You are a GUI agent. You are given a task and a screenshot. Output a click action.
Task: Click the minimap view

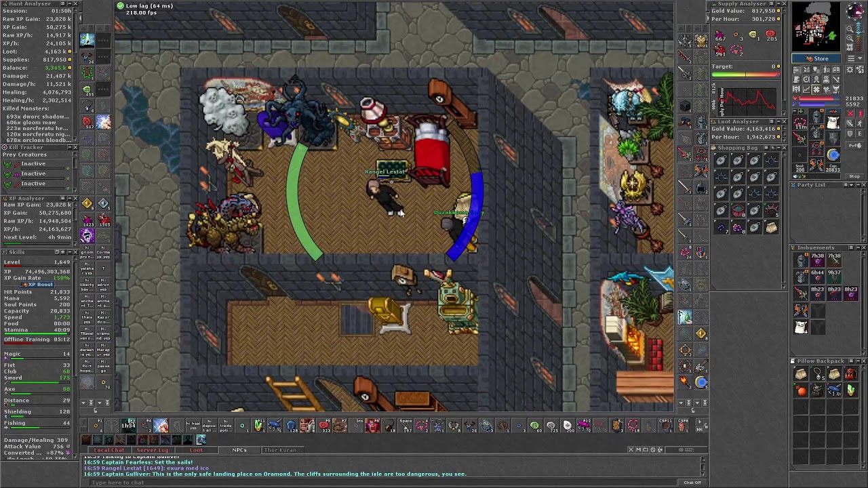(x=816, y=27)
